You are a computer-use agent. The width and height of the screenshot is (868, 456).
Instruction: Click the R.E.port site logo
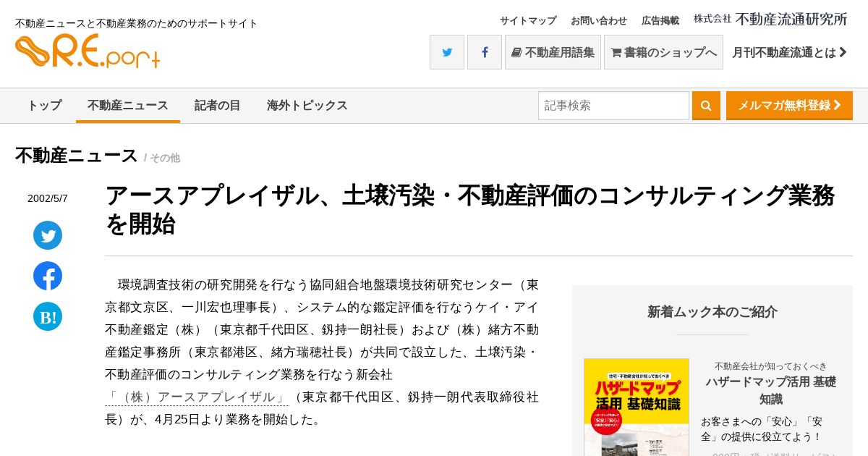click(x=88, y=51)
